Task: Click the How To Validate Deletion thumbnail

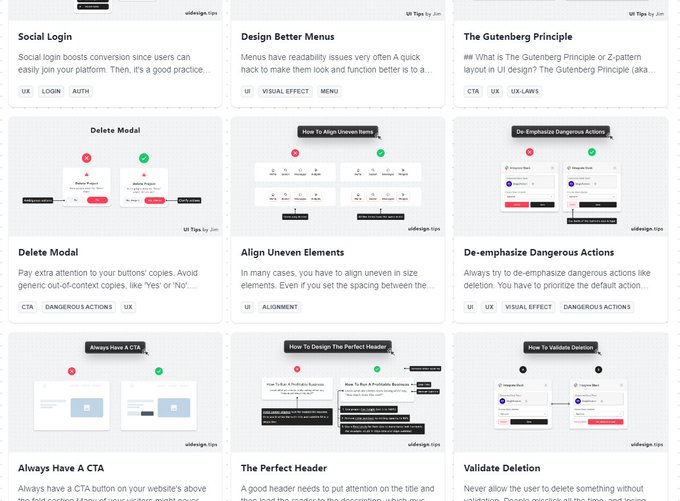Action: click(x=560, y=392)
